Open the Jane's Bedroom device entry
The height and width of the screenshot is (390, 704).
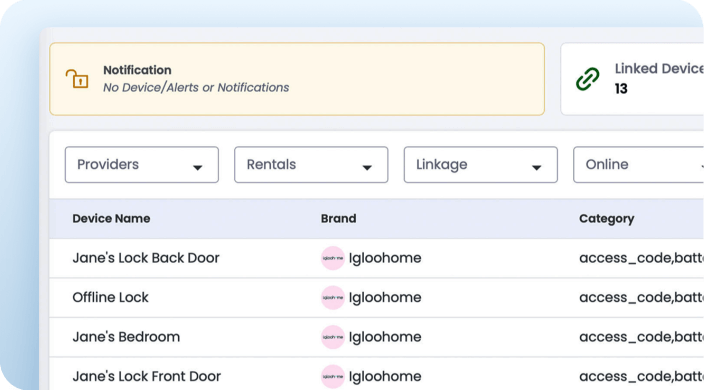point(126,337)
